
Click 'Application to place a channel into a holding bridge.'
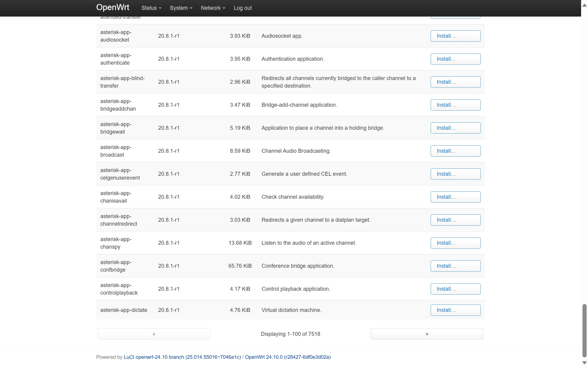(x=323, y=128)
